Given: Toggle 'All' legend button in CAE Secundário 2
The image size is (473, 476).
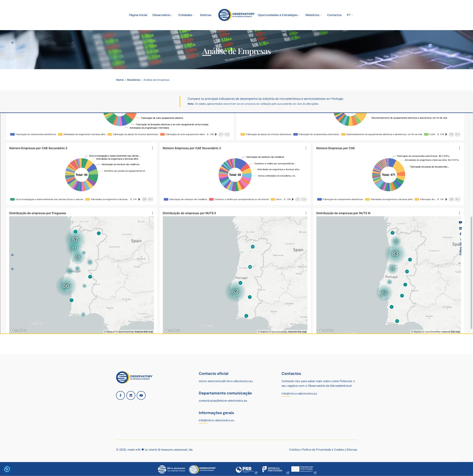Looking at the screenshot, I should click(x=144, y=199).
